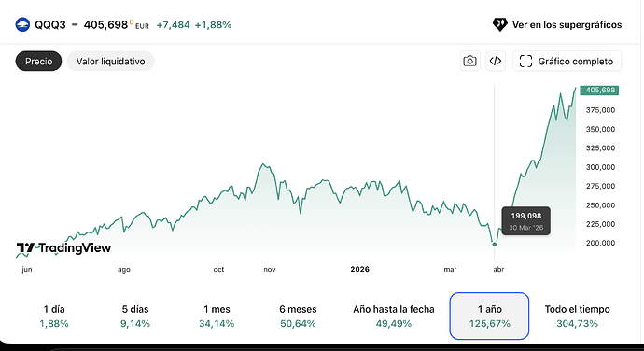Open the TradingView logo link
The height and width of the screenshot is (351, 644).
(63, 247)
